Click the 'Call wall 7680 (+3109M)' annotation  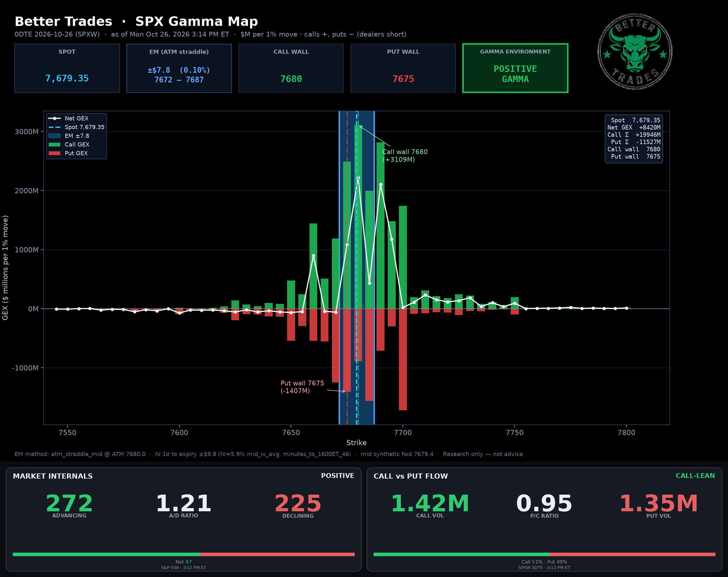[405, 156]
